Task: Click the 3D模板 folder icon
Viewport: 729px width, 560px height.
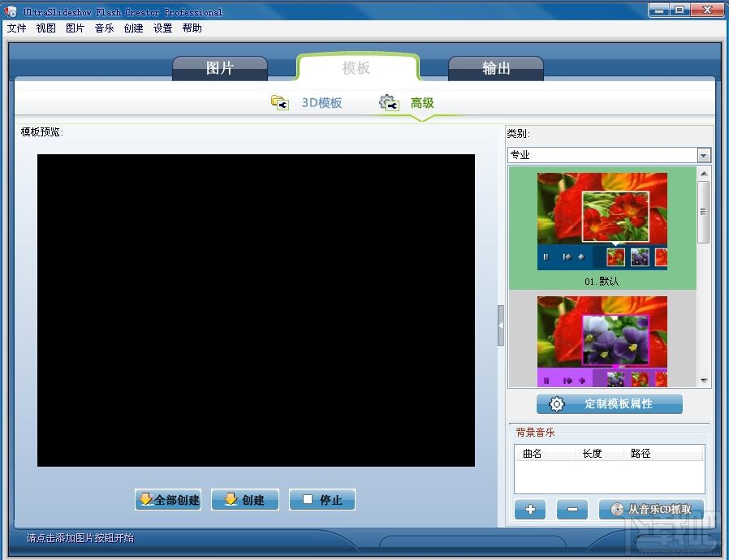Action: click(x=279, y=102)
